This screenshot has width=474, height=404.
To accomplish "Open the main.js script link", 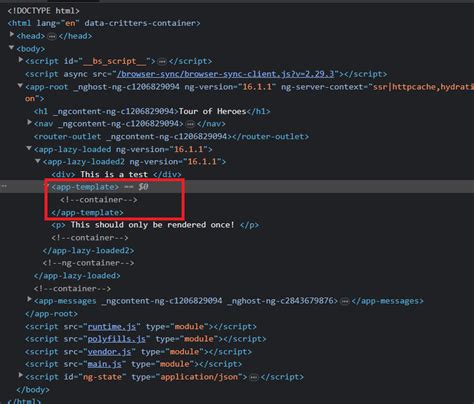I will coord(104,364).
